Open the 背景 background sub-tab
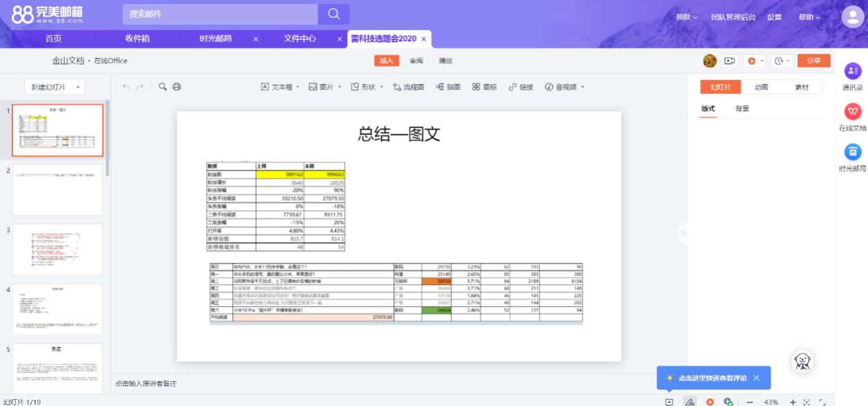Screen dimensions: 868x406 pyautogui.click(x=742, y=109)
